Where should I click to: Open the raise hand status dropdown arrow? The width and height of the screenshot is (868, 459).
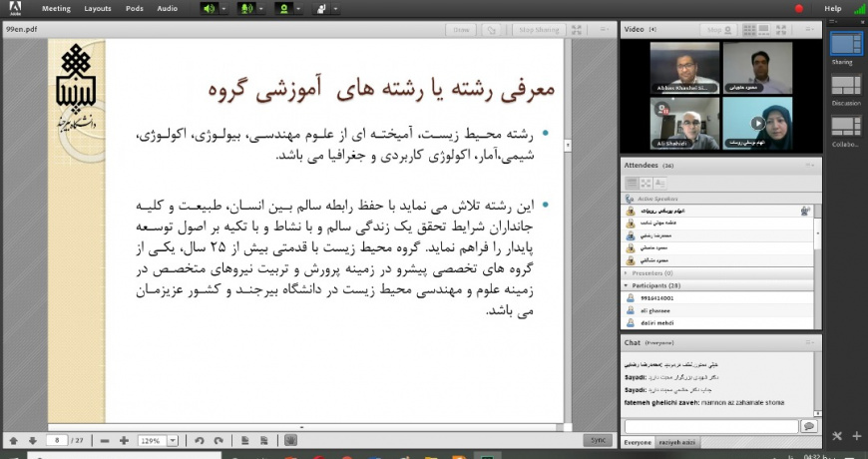tap(335, 9)
